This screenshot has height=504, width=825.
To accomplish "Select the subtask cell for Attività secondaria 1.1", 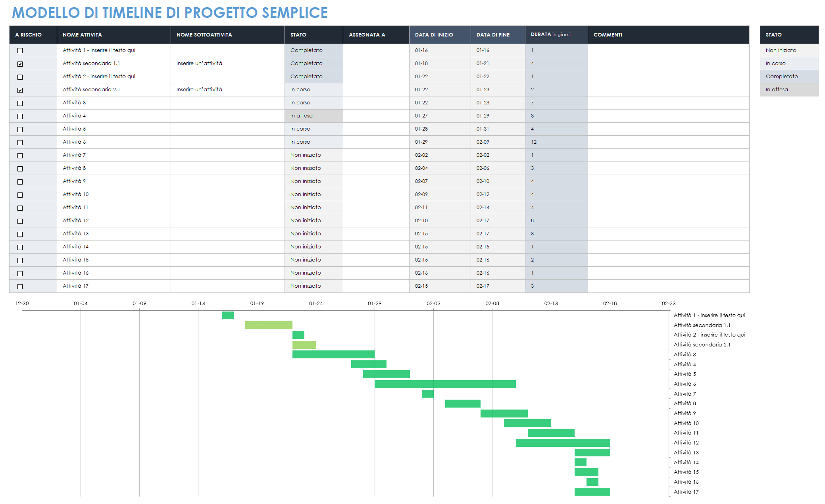I will point(228,63).
